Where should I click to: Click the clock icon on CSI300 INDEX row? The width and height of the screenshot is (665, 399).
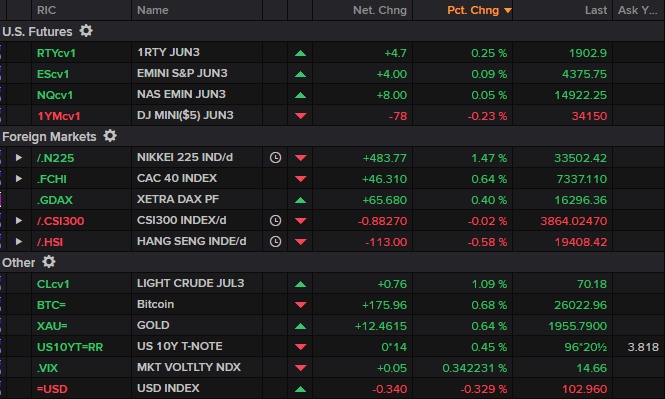275,220
